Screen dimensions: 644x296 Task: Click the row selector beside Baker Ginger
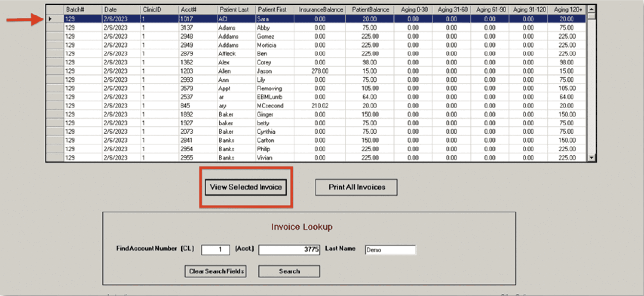coord(55,114)
